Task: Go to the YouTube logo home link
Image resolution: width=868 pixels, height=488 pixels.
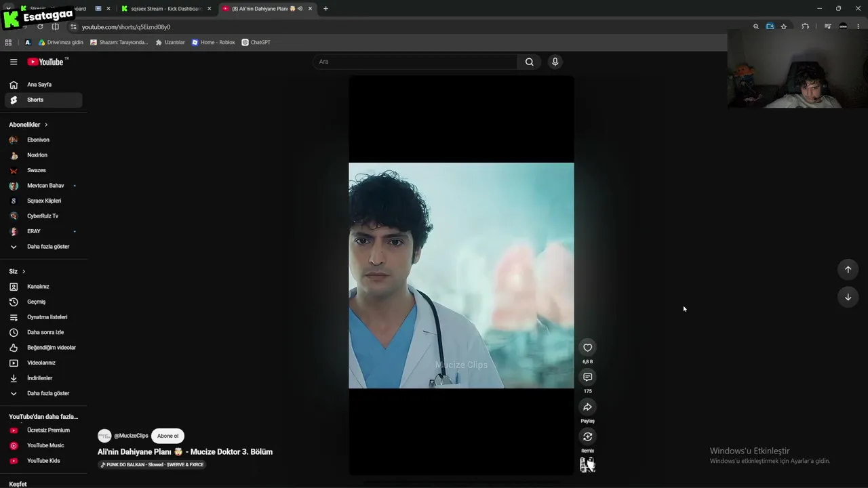Action: (45, 62)
